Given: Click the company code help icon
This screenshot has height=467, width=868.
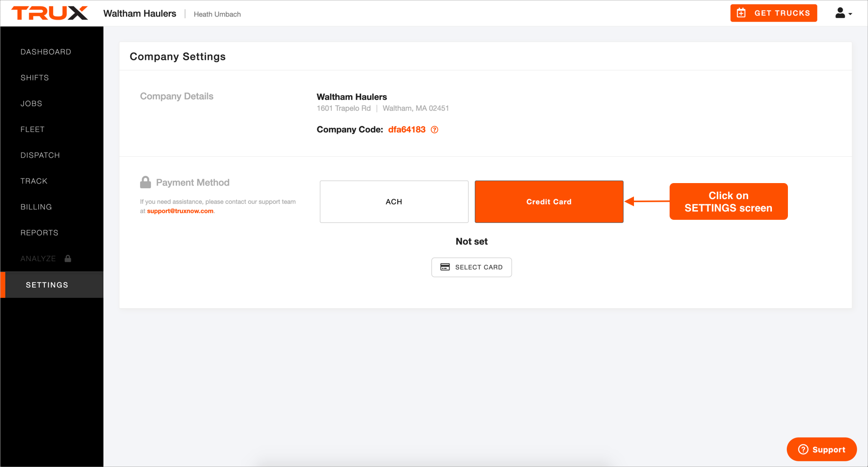Looking at the screenshot, I should (435, 130).
